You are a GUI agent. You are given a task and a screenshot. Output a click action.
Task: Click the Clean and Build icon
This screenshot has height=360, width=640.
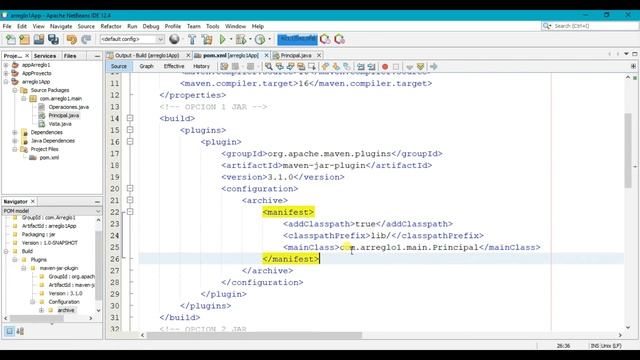207,39
